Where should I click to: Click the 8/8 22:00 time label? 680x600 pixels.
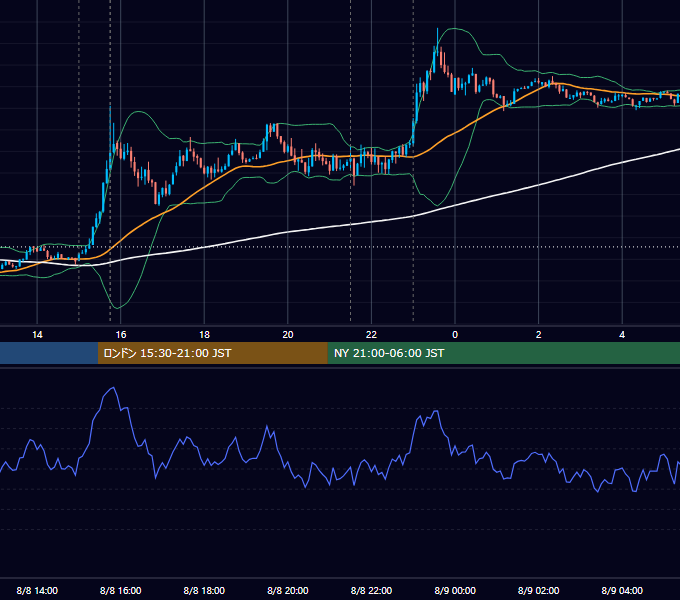[x=371, y=590]
